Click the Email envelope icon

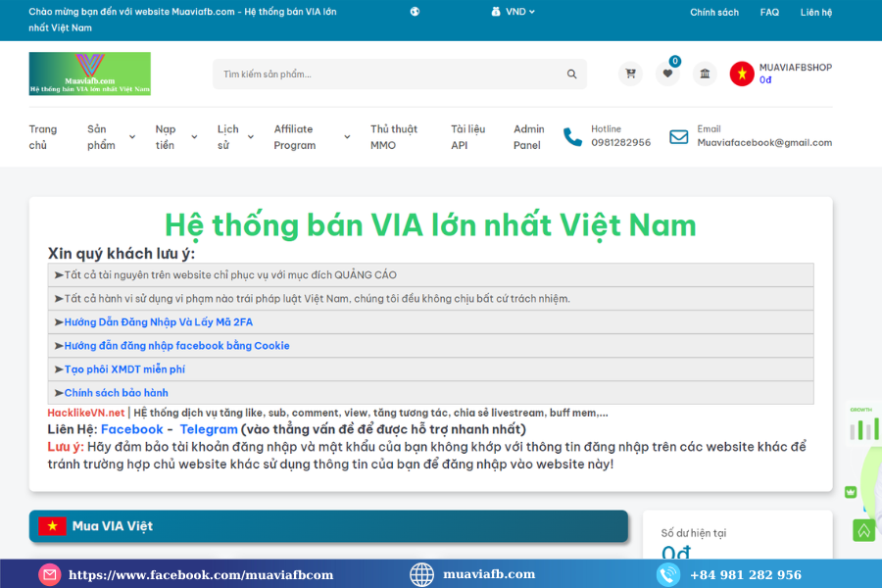pos(678,137)
